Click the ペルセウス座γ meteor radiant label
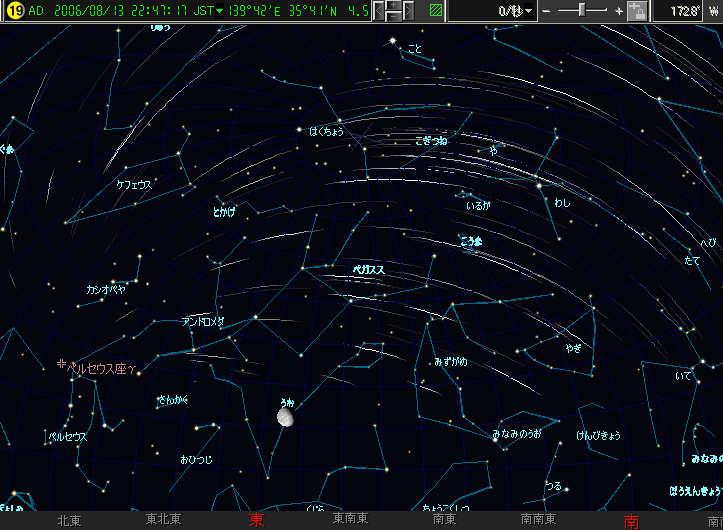Viewport: 723px width, 530px height. point(101,367)
